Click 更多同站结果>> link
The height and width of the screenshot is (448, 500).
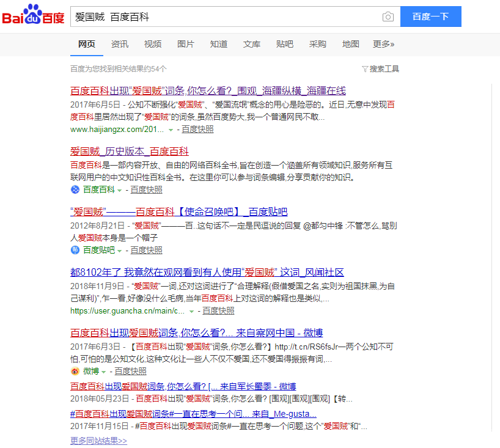tap(98, 441)
